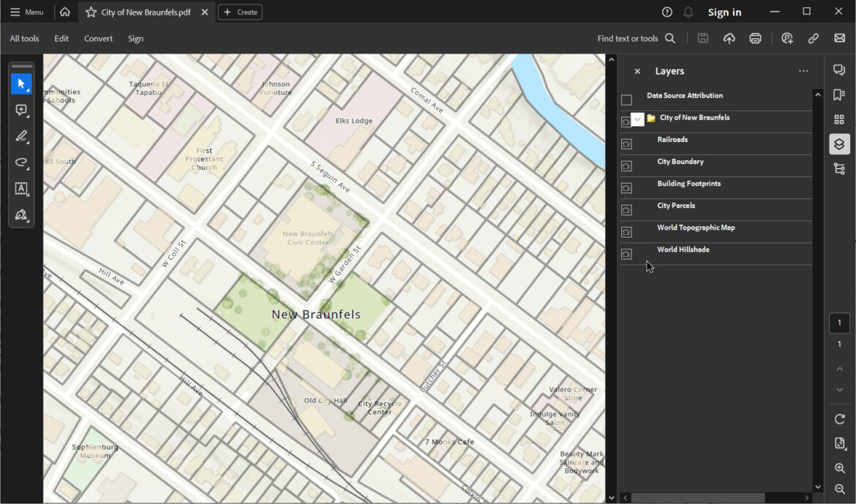Select the Building Footprints layer name
The height and width of the screenshot is (504, 856).
pos(689,184)
